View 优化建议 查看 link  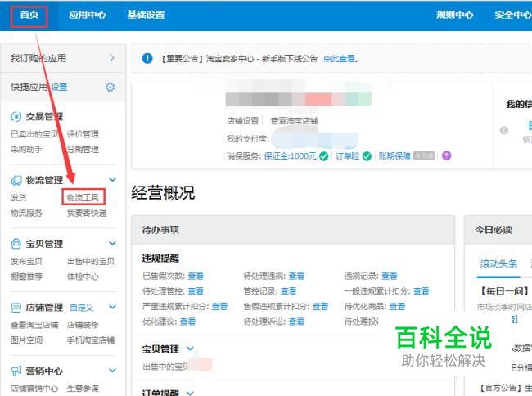coord(187,322)
